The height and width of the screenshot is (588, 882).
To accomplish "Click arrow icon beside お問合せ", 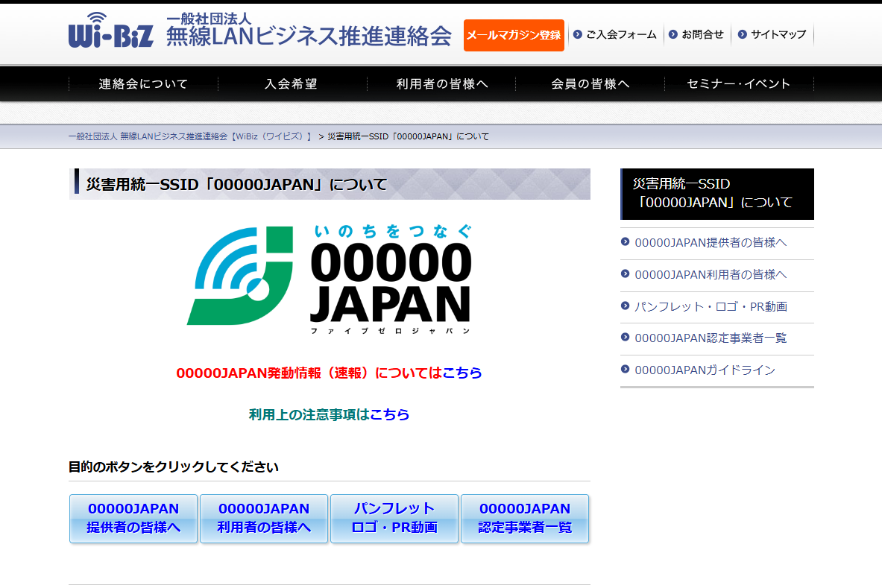I will [x=672, y=34].
